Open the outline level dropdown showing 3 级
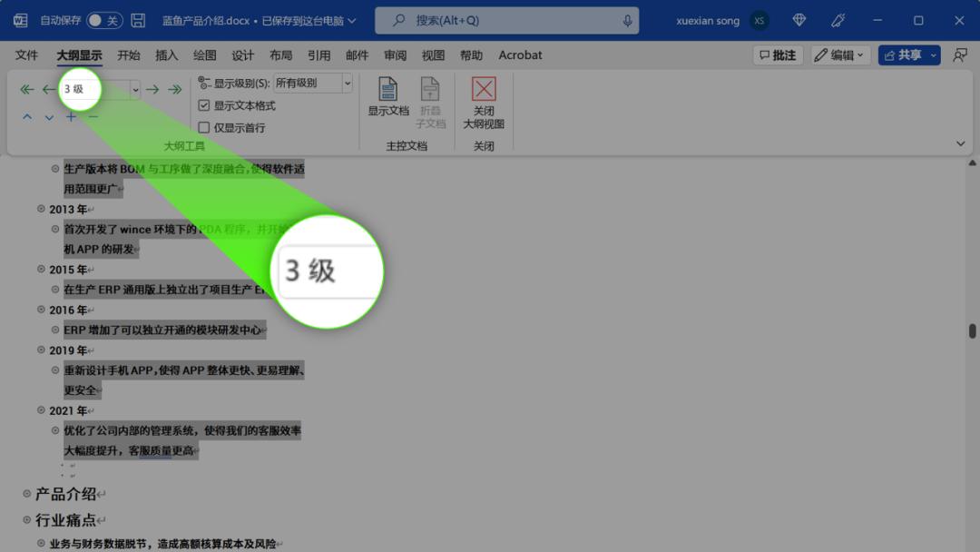980x552 pixels. tap(135, 89)
